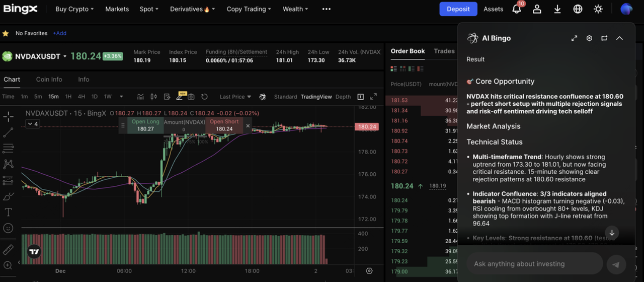Viewport: 644px width, 282px height.
Task: Start a new AI Bingo chat
Action: [x=604, y=38]
